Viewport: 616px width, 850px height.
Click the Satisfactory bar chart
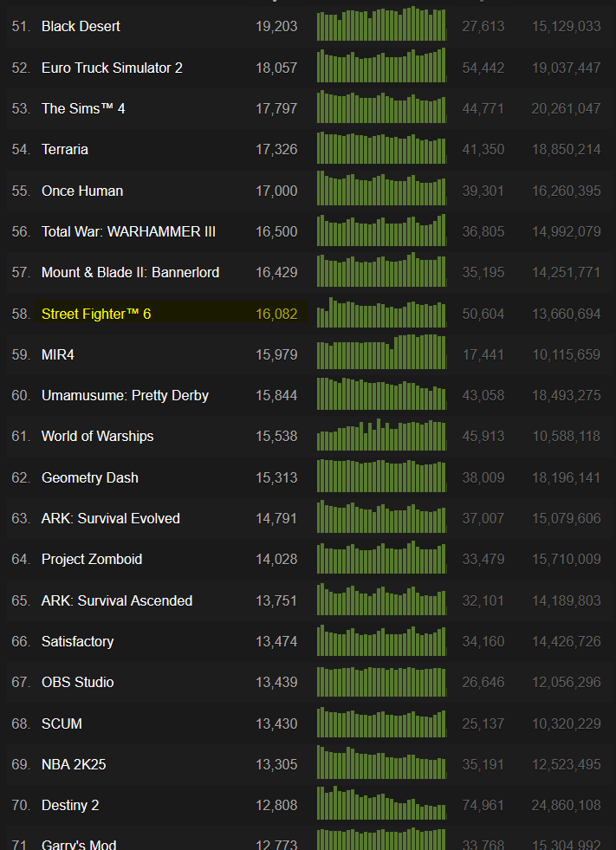click(382, 640)
